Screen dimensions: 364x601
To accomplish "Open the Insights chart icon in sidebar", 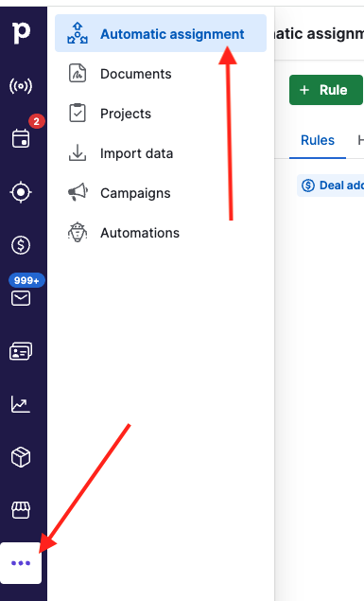I will click(x=21, y=404).
